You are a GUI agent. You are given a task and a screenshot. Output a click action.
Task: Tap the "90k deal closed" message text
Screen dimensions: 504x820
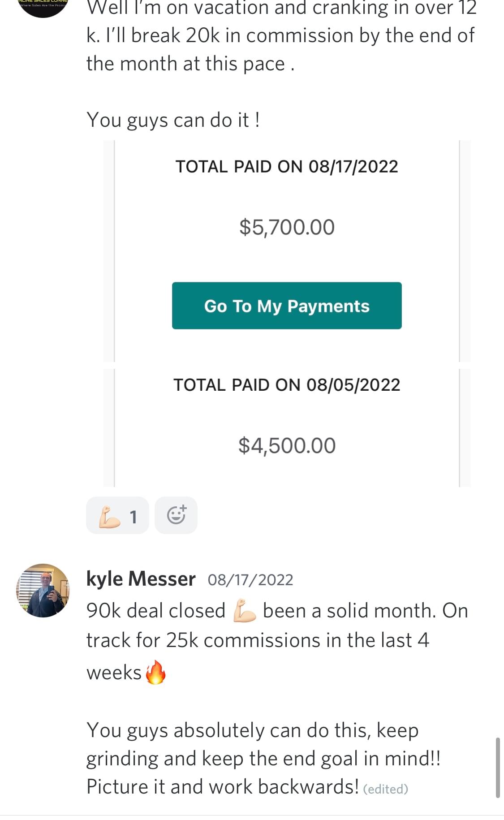click(156, 611)
